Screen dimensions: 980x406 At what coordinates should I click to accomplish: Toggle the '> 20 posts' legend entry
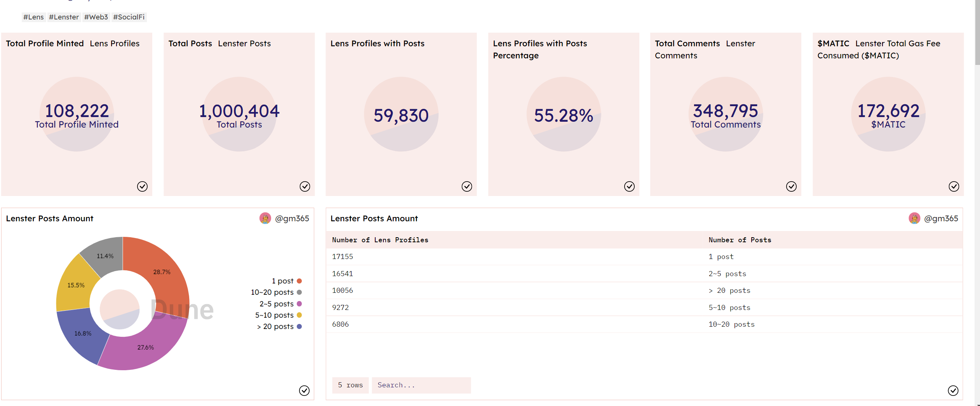[279, 327]
